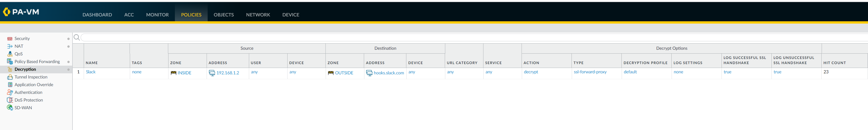The image size is (868, 130).
Task: Click source address 192.168.1.2
Action: coord(227,73)
